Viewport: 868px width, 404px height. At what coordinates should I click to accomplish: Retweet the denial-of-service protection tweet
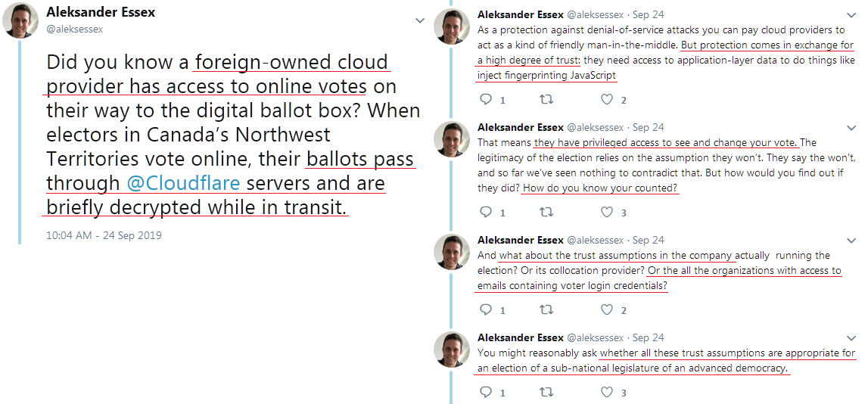coord(546,99)
